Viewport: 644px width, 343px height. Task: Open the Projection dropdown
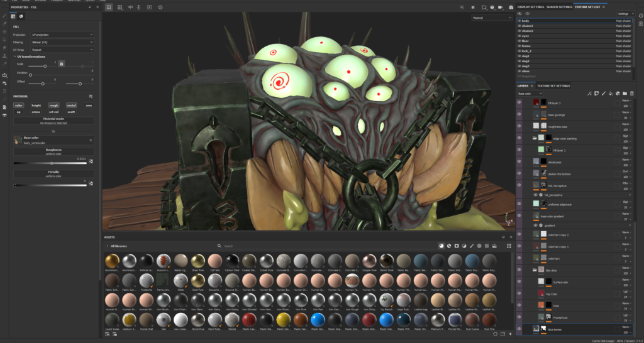pos(64,35)
